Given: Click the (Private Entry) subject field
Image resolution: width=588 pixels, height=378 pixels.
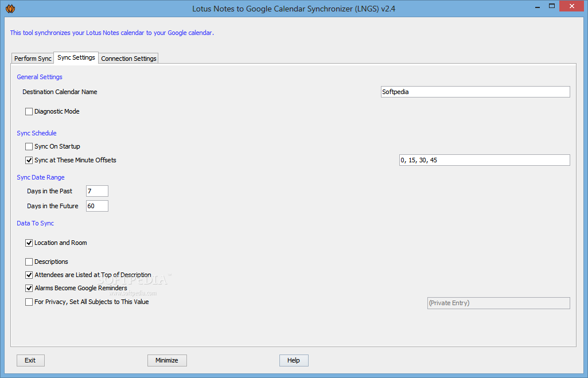Looking at the screenshot, I should (x=499, y=303).
